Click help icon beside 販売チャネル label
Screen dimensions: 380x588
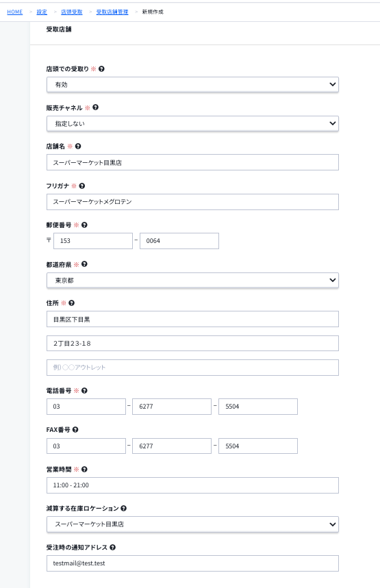click(x=95, y=107)
